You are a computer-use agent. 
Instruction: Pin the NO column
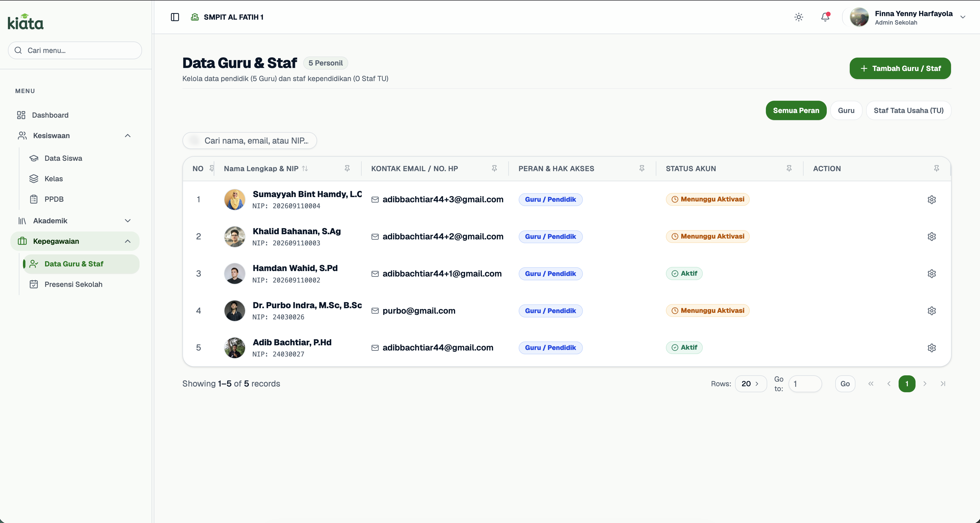pyautogui.click(x=212, y=168)
